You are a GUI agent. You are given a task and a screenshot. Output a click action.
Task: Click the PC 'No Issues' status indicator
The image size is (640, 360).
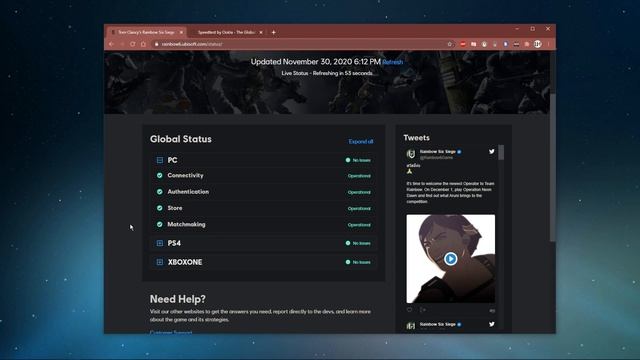pyautogui.click(x=358, y=160)
